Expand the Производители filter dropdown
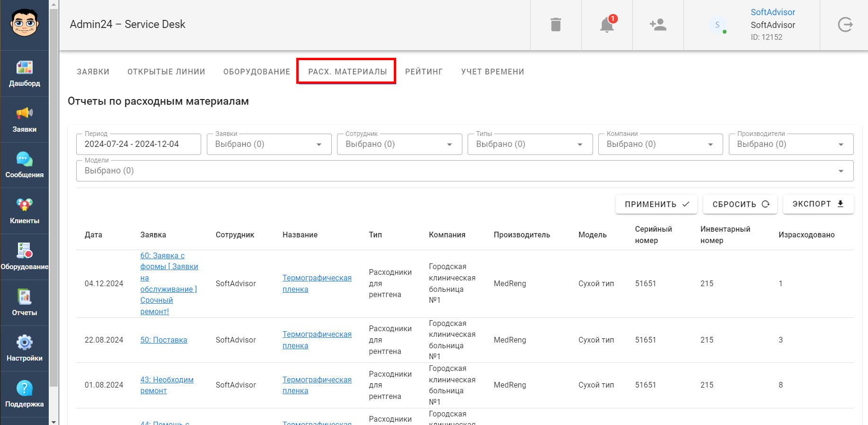 [791, 144]
